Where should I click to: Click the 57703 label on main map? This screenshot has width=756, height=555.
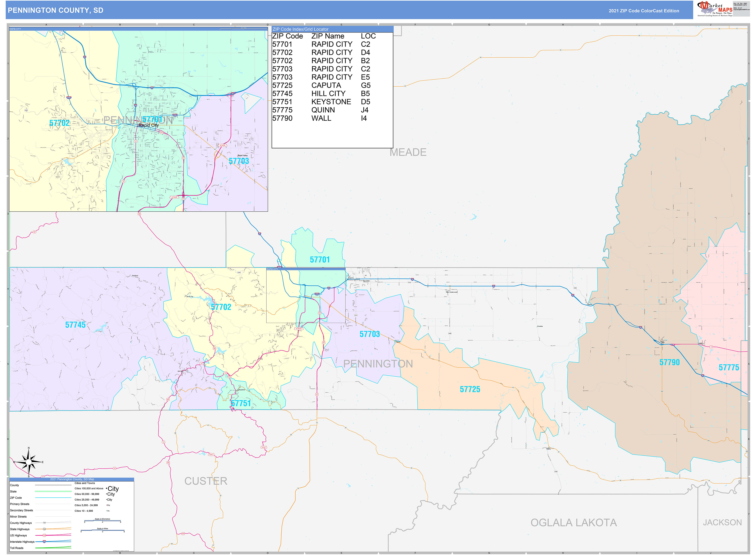click(369, 334)
